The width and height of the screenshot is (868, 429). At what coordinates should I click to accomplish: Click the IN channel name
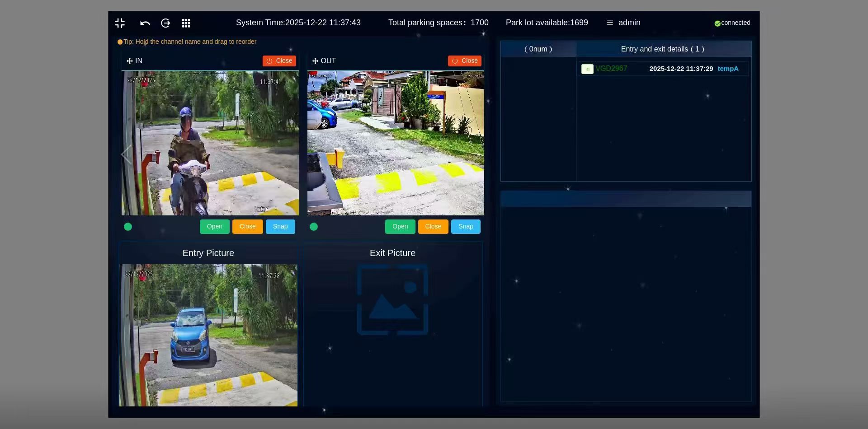139,61
